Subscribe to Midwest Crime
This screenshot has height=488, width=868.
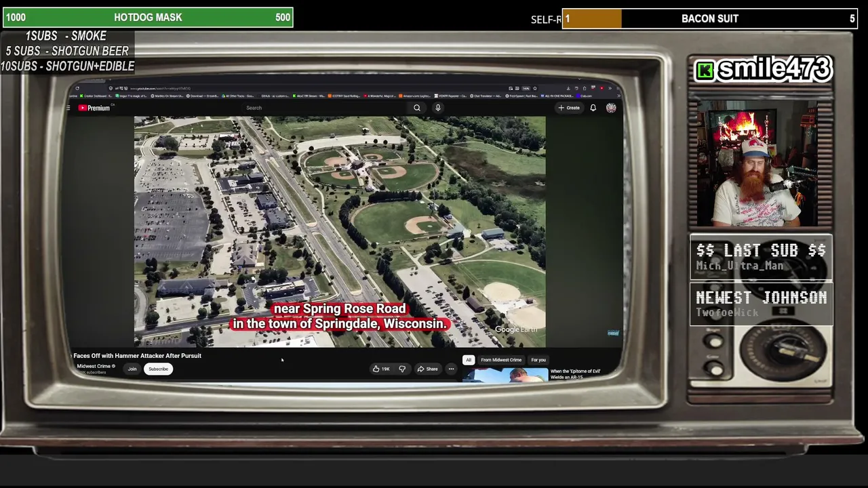(158, 369)
